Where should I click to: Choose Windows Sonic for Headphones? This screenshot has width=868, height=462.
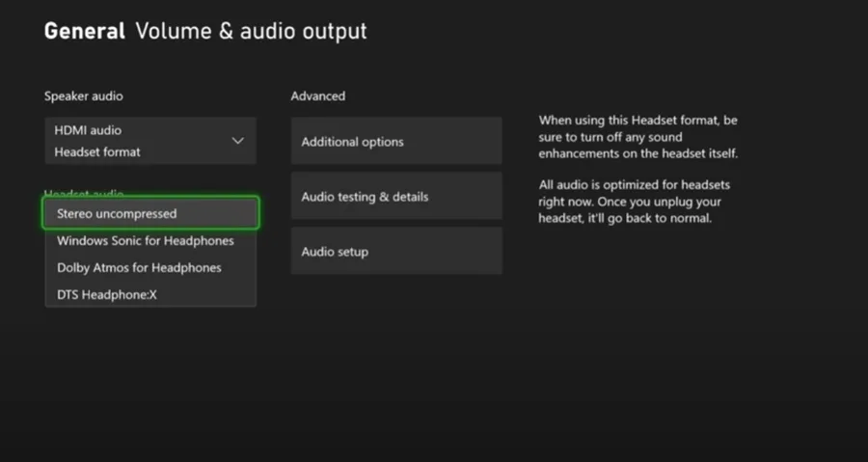[146, 240]
